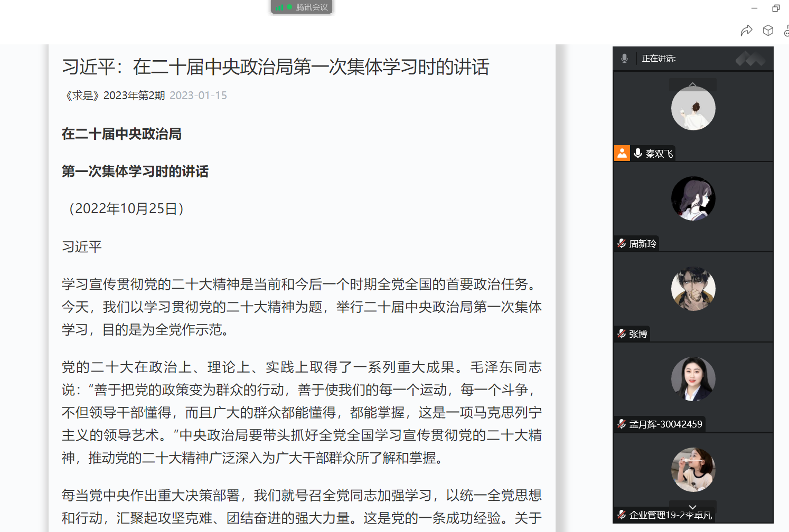The height and width of the screenshot is (532, 789).
Task: Click the article title about 二十届中央政治局
Action: (276, 67)
